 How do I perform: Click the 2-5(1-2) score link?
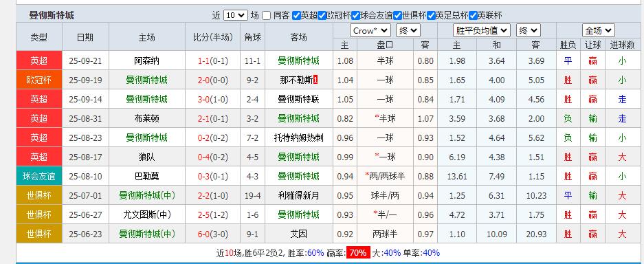click(x=213, y=214)
